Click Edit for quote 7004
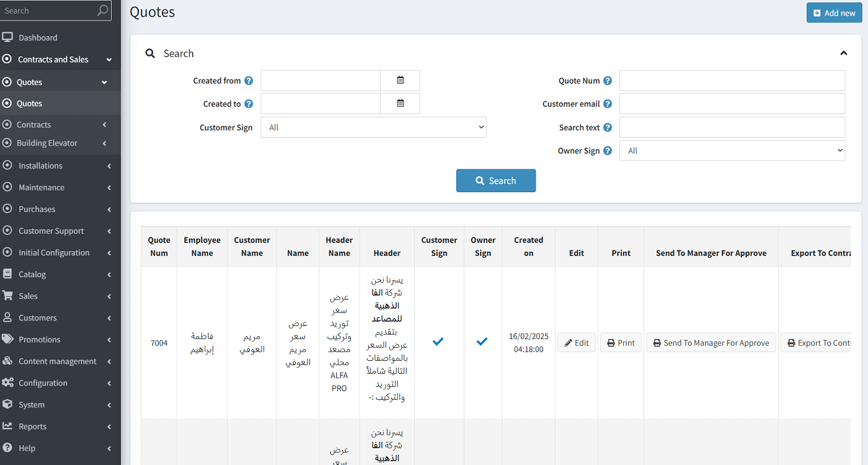The image size is (868, 465). pyautogui.click(x=577, y=343)
